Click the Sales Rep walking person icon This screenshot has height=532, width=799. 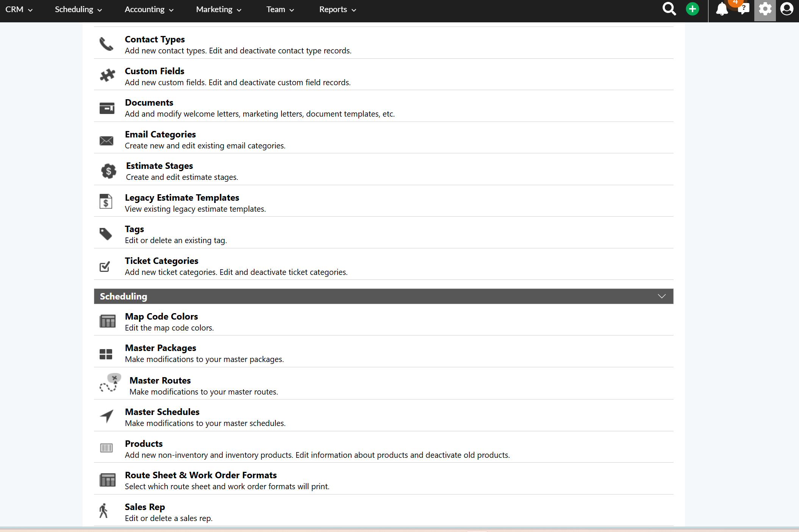coord(103,510)
